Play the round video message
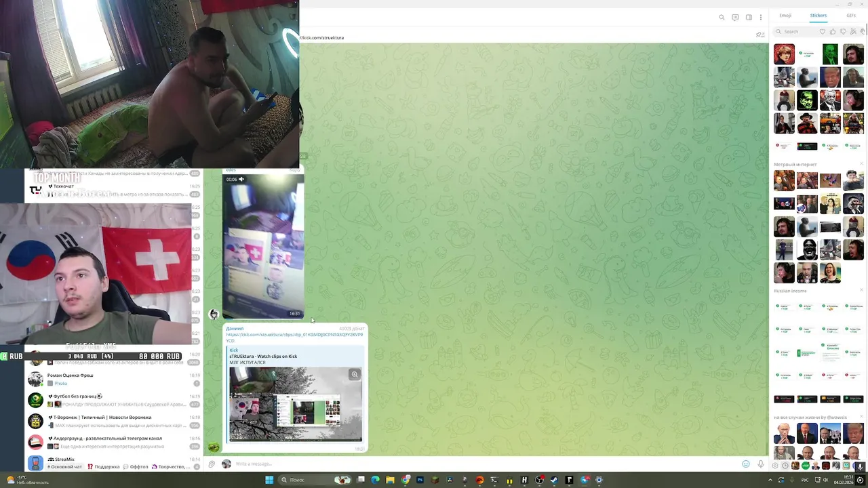 263,245
